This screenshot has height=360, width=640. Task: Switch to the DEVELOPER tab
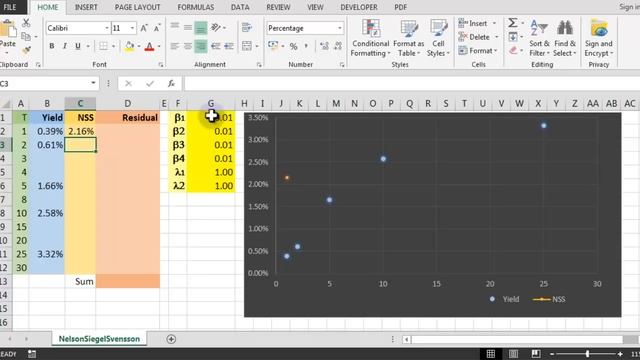359,7
